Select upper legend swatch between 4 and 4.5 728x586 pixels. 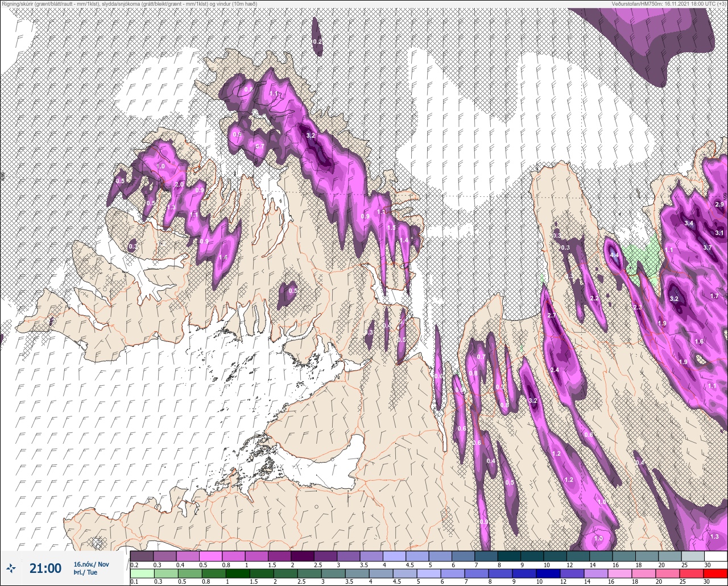point(394,556)
